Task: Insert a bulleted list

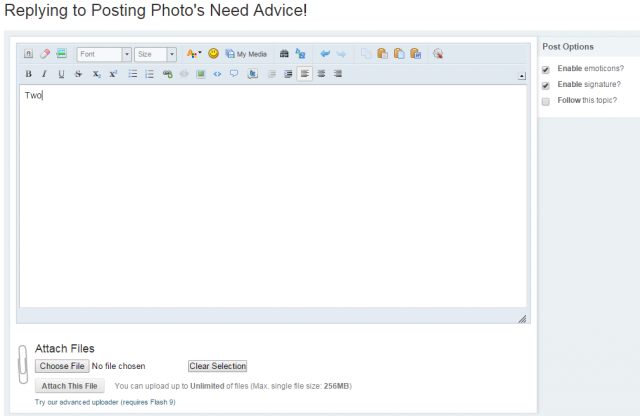Action: tap(132, 74)
